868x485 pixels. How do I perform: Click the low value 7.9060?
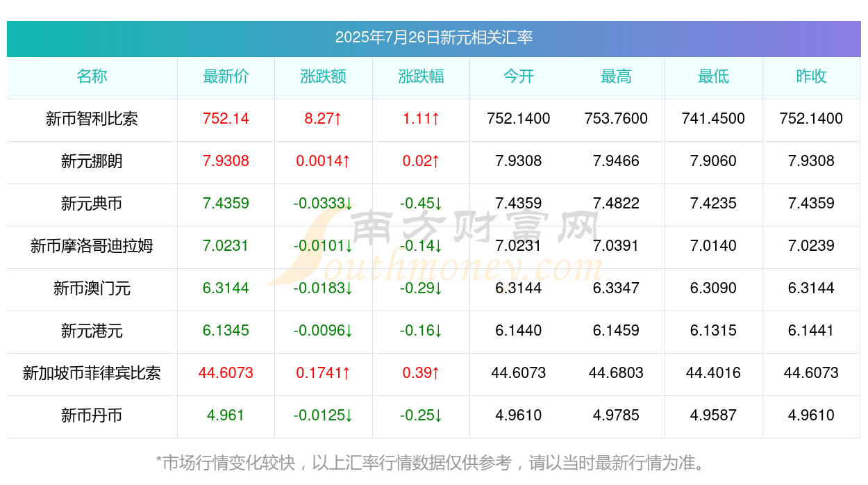713,161
